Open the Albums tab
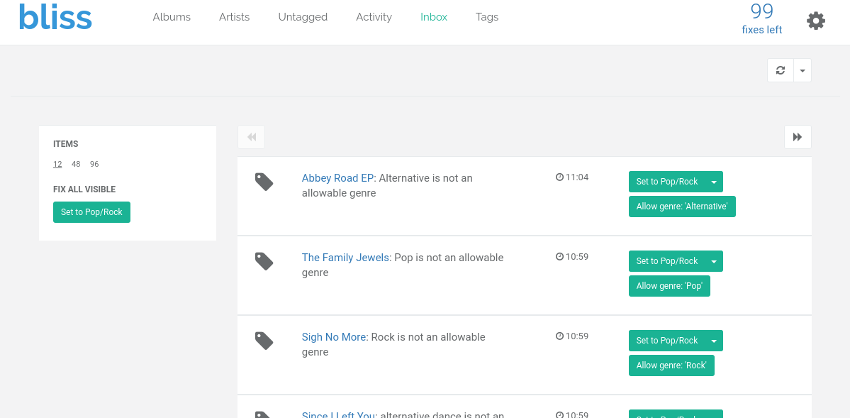 [x=171, y=17]
